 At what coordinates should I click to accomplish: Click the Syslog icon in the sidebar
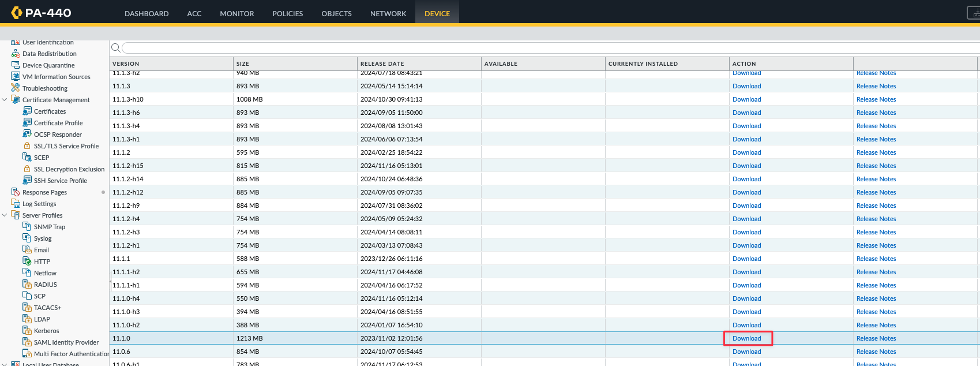point(27,238)
